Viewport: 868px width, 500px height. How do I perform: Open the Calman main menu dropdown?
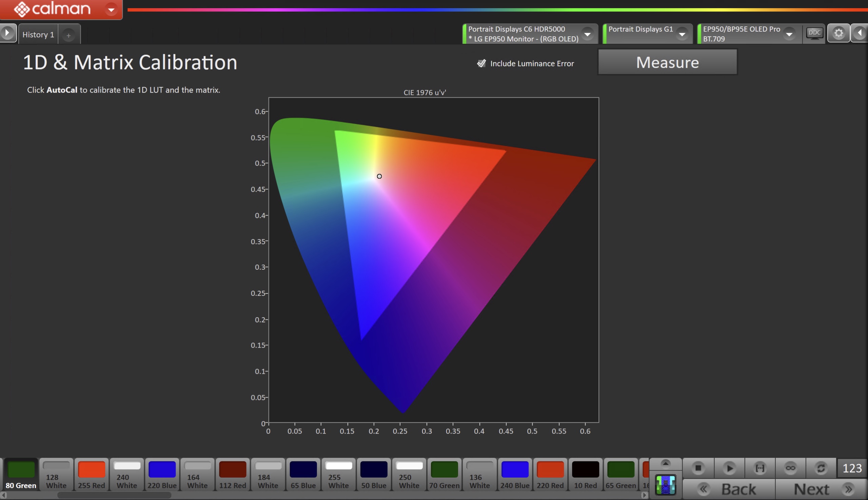pyautogui.click(x=111, y=9)
